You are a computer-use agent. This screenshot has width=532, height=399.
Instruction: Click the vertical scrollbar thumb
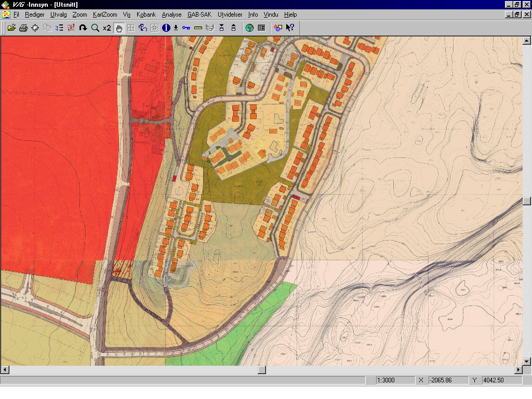point(527,201)
